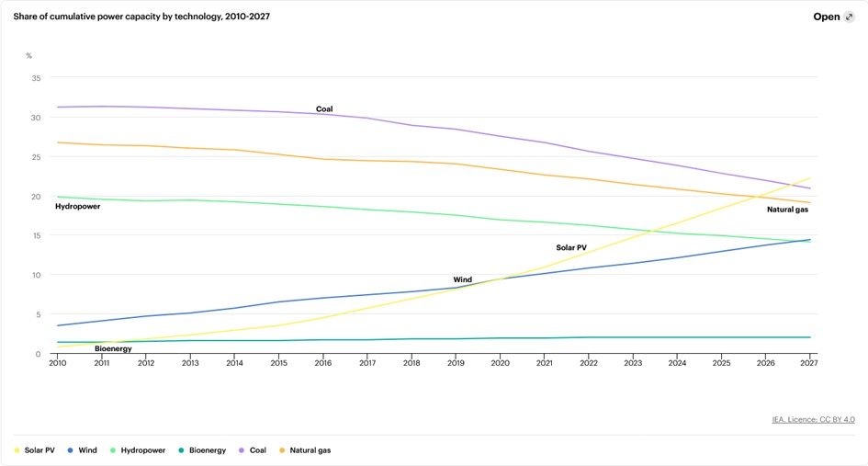Click the 2026 x-axis label

click(766, 363)
